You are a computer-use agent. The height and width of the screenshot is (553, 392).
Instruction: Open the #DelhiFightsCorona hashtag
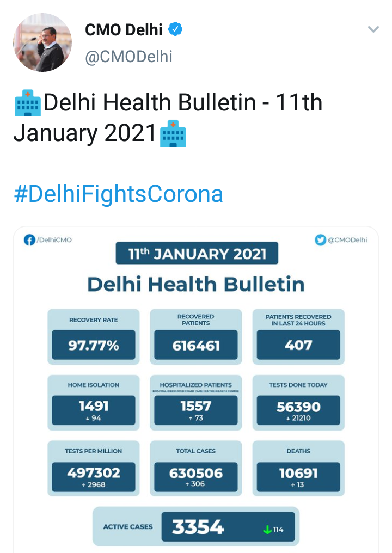(x=118, y=194)
